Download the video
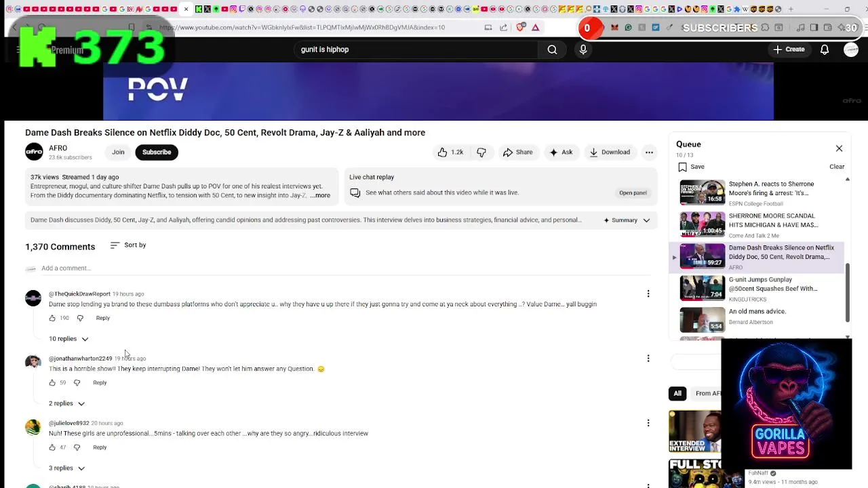The height and width of the screenshot is (488, 868). click(x=610, y=152)
